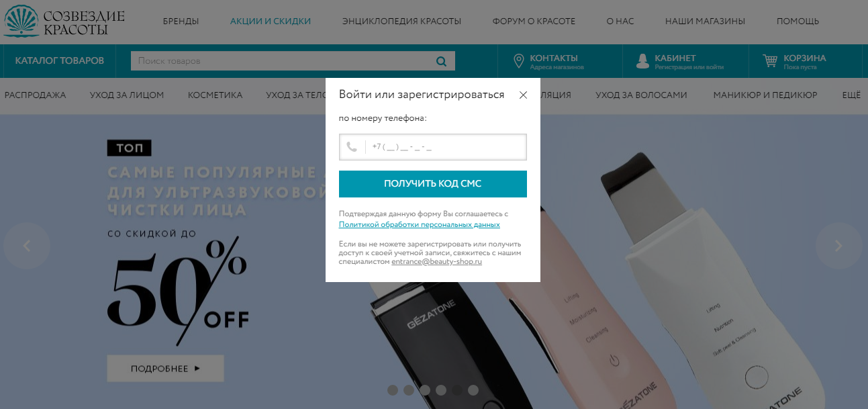
Task: Go to the previous banner slide arrow
Action: tap(27, 246)
